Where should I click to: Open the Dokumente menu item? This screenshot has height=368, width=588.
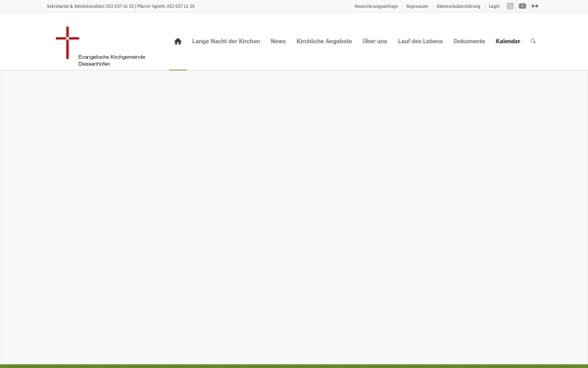(468, 41)
